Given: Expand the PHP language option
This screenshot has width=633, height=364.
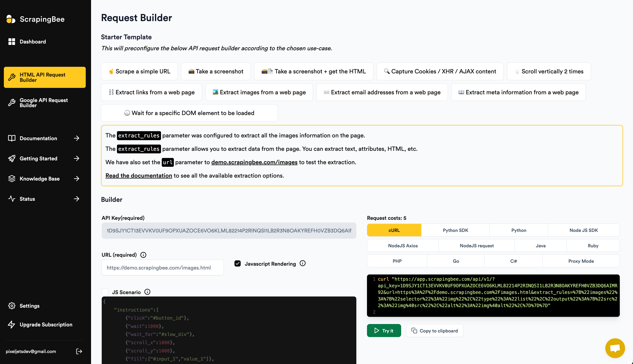Looking at the screenshot, I should [x=397, y=261].
